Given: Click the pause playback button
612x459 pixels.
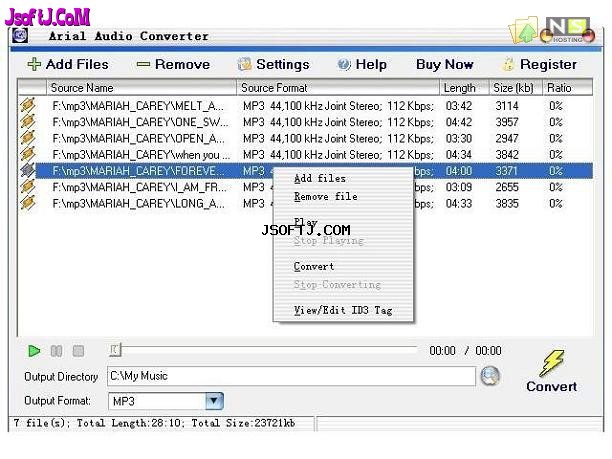Looking at the screenshot, I should [x=56, y=351].
